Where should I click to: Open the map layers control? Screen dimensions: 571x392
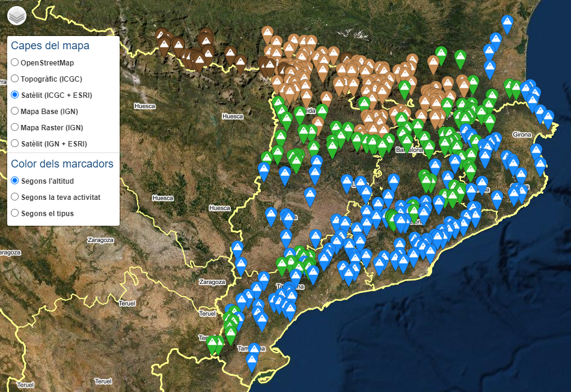[x=16, y=16]
